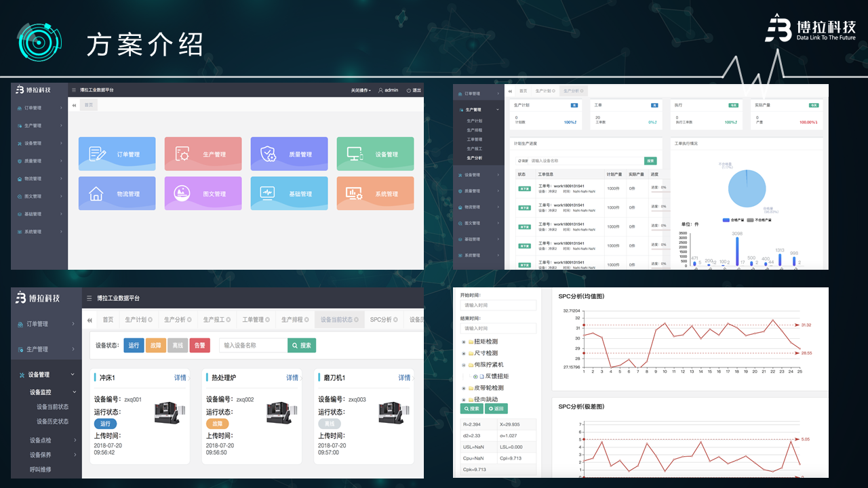Viewport: 868px width, 488px height.
Task: Expand the 径向跳动 tree folder
Action: [464, 399]
